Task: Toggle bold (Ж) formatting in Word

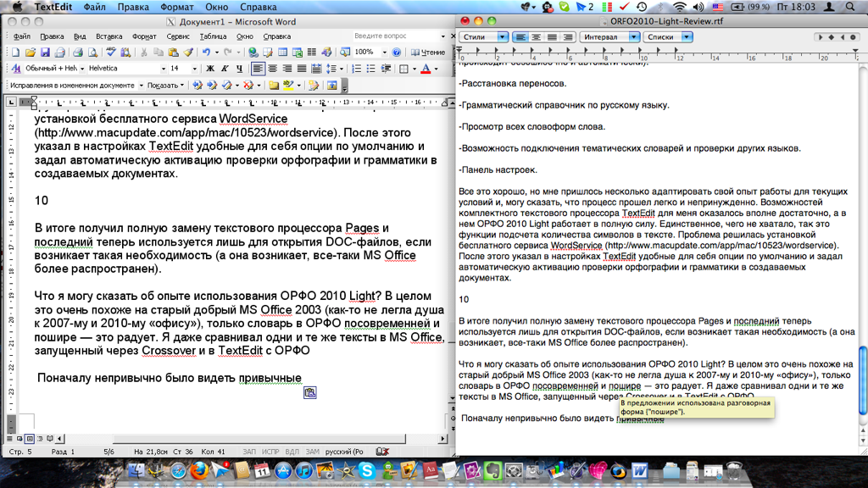Action: pyautogui.click(x=209, y=69)
